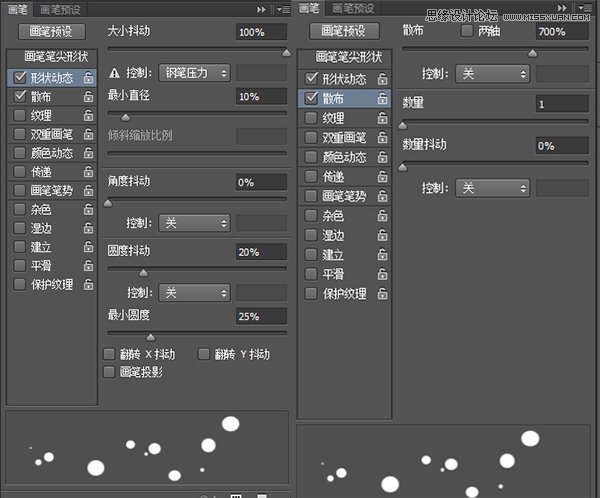Click the 角度抖动 0% value field

point(261,182)
